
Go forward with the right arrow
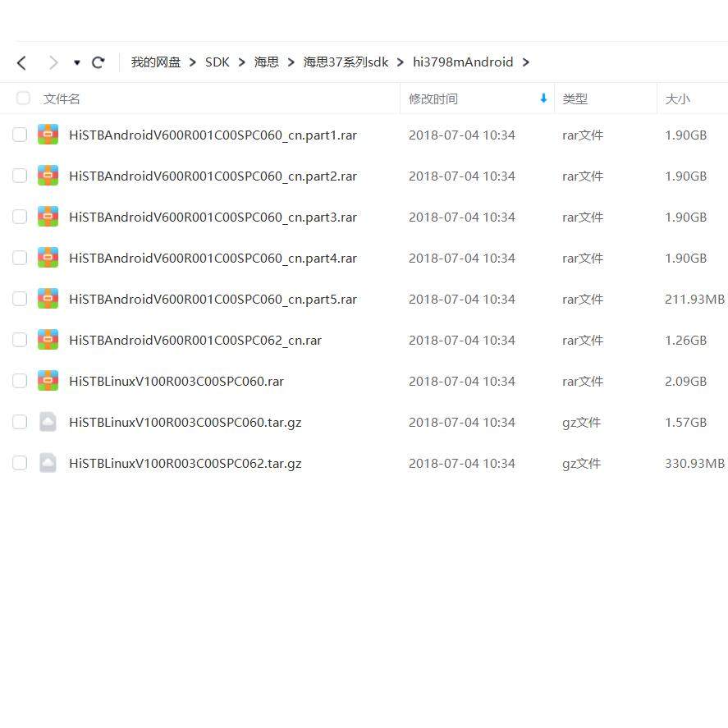[54, 62]
